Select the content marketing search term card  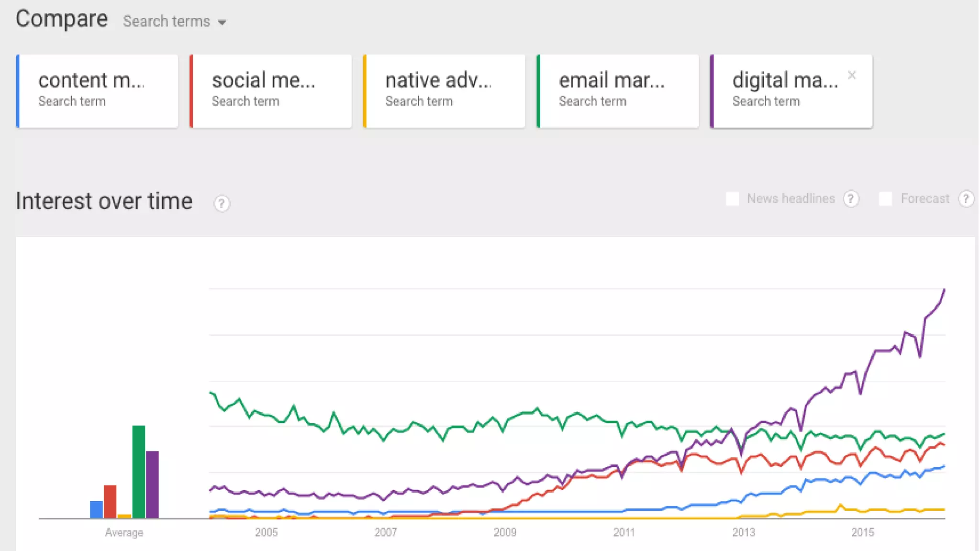97,91
